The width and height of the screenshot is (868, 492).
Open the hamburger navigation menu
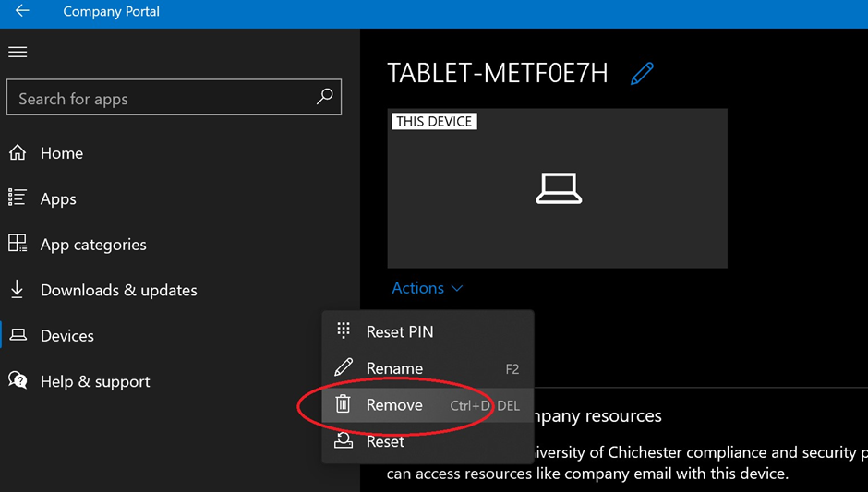[18, 52]
